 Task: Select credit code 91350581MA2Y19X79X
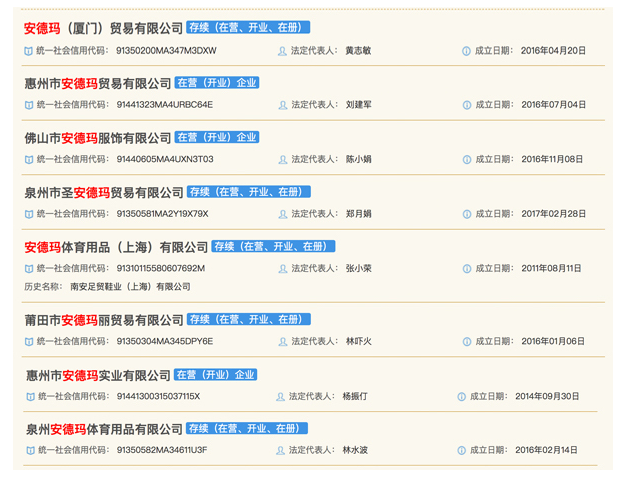(162, 214)
